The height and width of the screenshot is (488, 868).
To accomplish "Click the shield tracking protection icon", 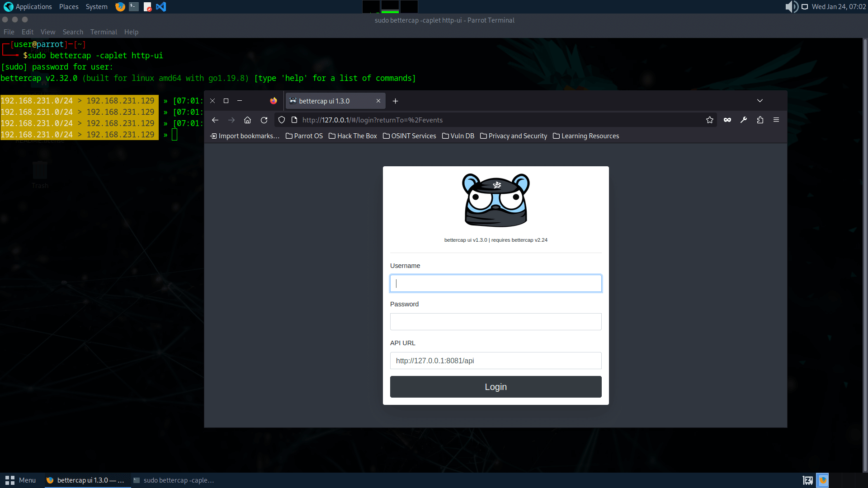I will (281, 120).
